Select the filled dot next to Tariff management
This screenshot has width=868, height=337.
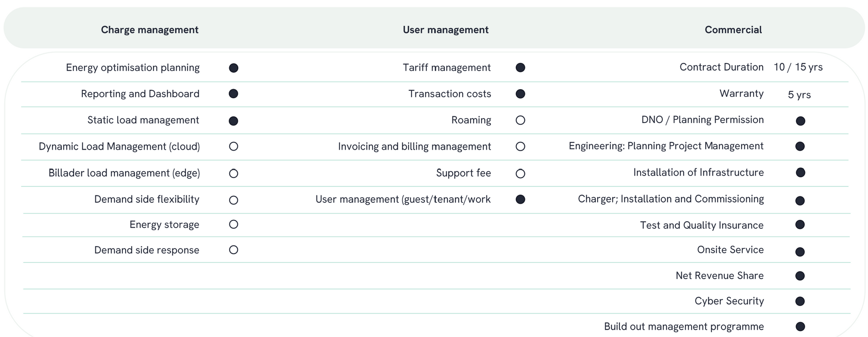tap(520, 68)
